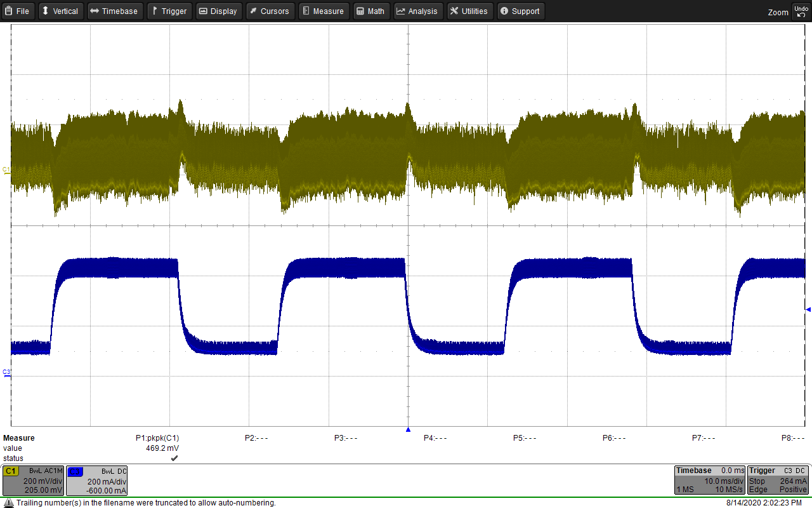The height and width of the screenshot is (508, 812).
Task: Select the empty P3 measurement slot
Action: 346,438
